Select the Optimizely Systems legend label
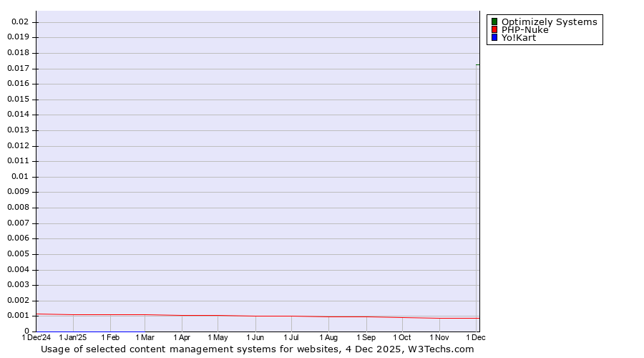 [549, 21]
